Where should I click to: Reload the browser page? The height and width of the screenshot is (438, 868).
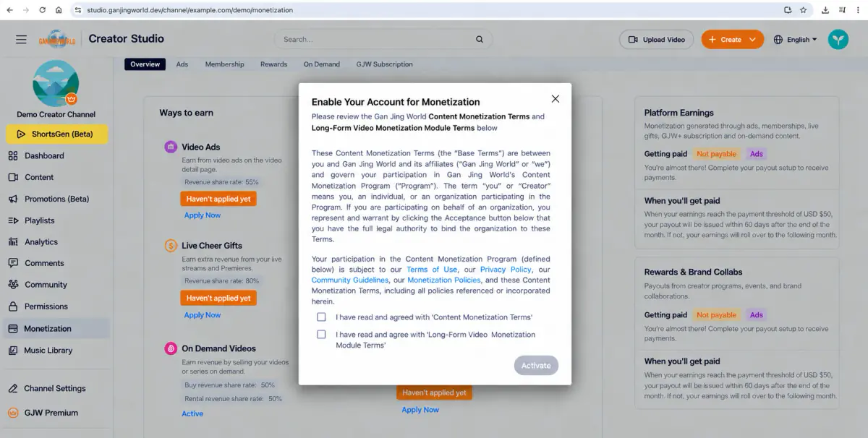click(x=42, y=10)
